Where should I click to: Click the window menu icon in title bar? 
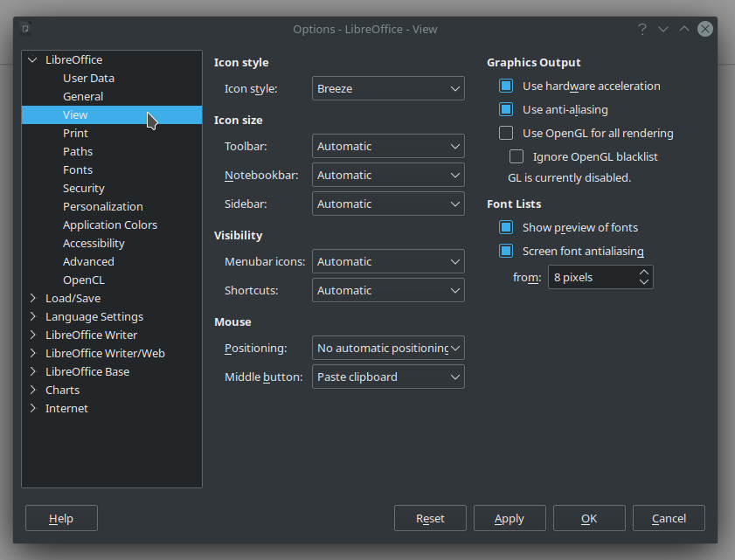tap(25, 29)
